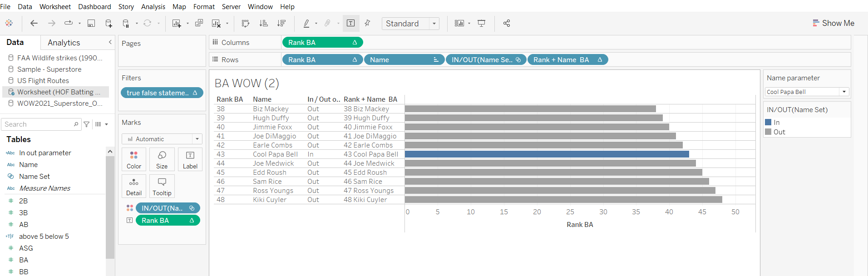This screenshot has width=868, height=276.
Task: Sort bars descending from the toolbar
Action: [x=281, y=23]
